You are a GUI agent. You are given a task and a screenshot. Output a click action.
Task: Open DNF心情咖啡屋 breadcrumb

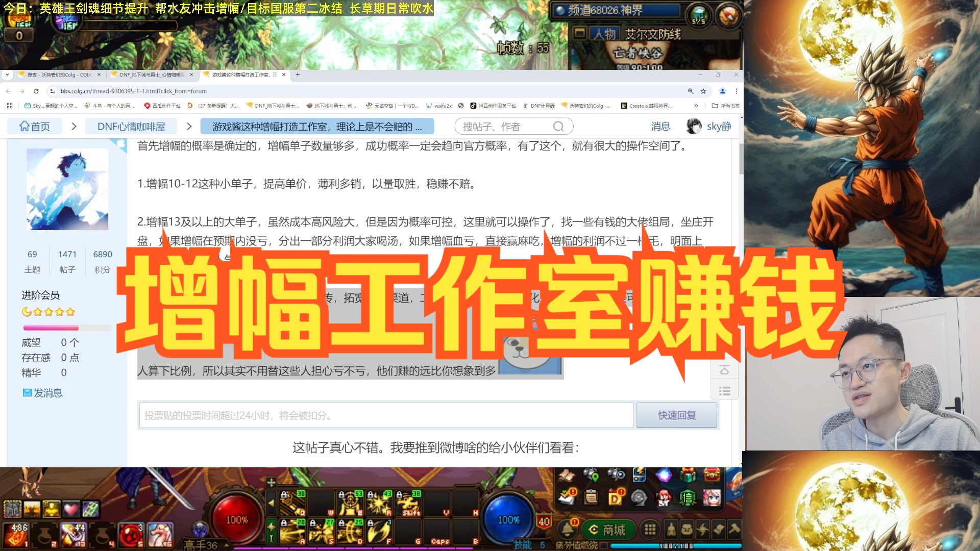[x=131, y=127]
